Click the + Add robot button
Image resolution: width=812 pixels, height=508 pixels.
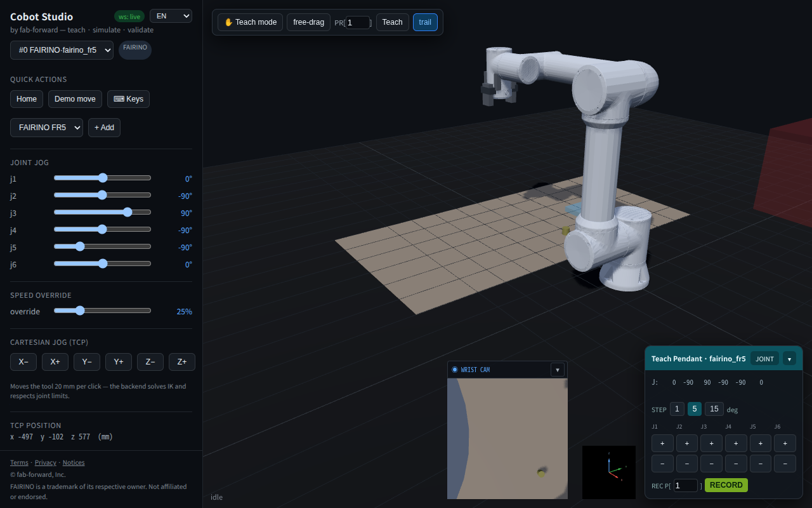click(x=104, y=128)
